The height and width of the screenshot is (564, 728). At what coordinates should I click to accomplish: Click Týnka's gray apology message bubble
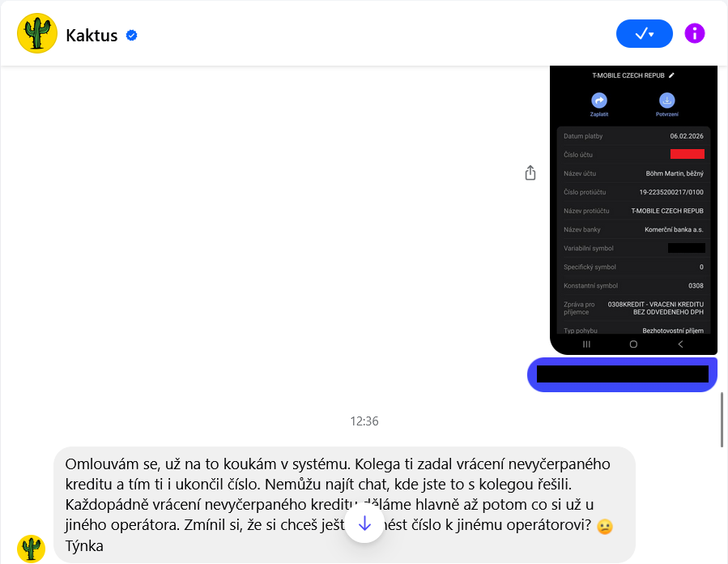point(344,505)
